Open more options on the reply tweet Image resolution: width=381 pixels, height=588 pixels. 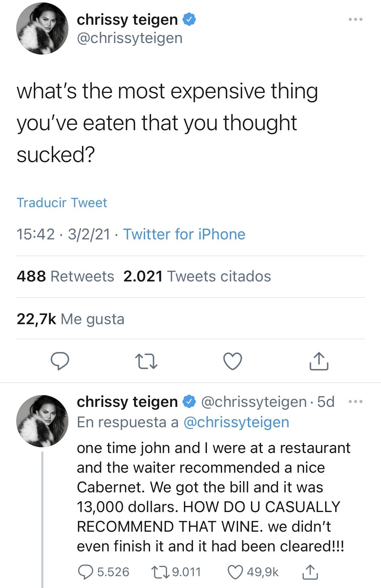356,402
